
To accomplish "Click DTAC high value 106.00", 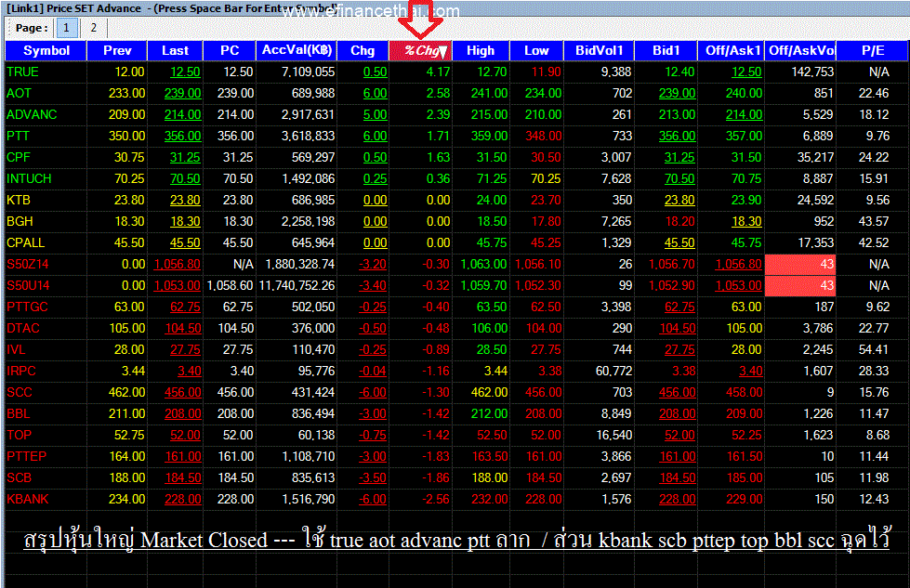I will point(489,329).
